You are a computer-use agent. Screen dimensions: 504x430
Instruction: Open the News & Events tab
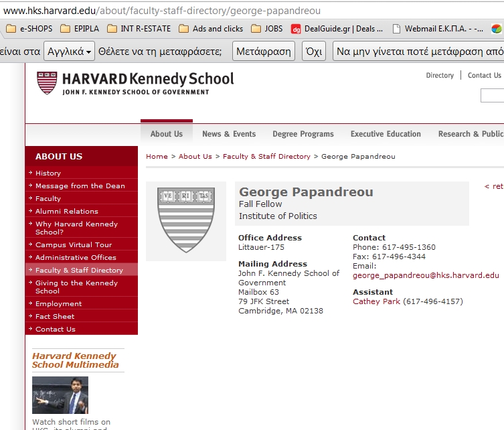click(229, 134)
